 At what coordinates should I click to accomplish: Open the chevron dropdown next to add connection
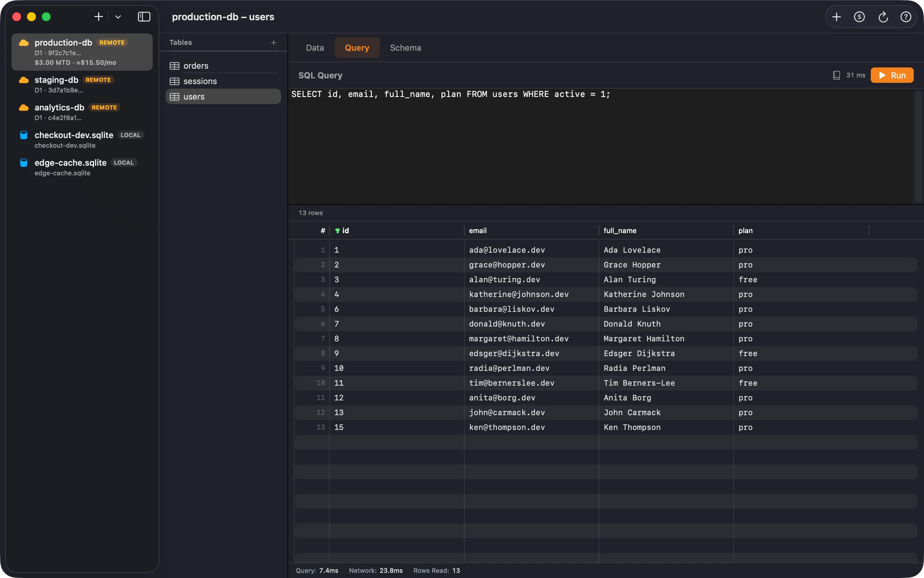118,17
